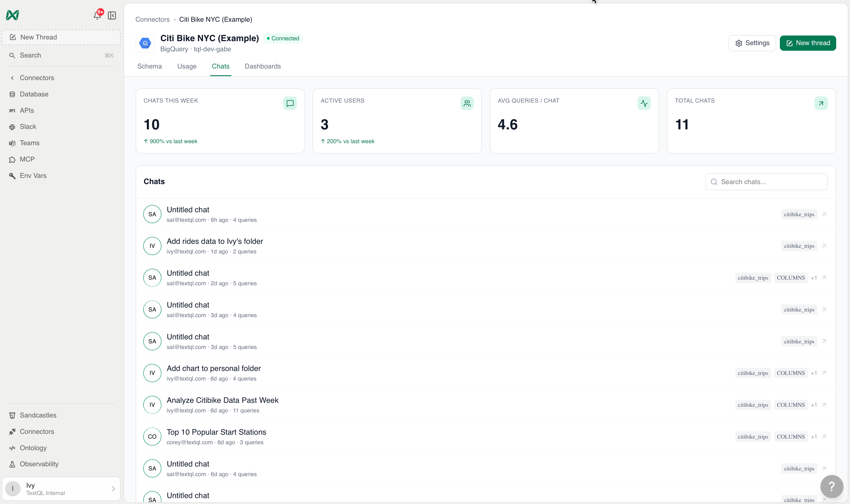Screen dimensions: 850x504
Task: Open Database in the sidebar
Action: [61, 94]
